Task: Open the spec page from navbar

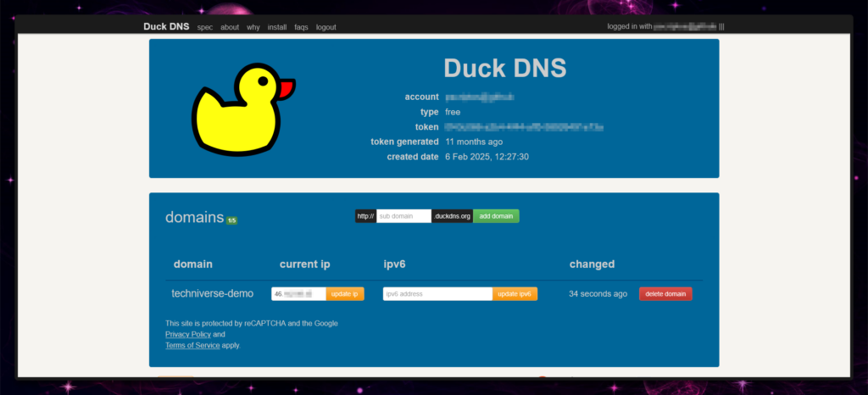Action: click(204, 27)
